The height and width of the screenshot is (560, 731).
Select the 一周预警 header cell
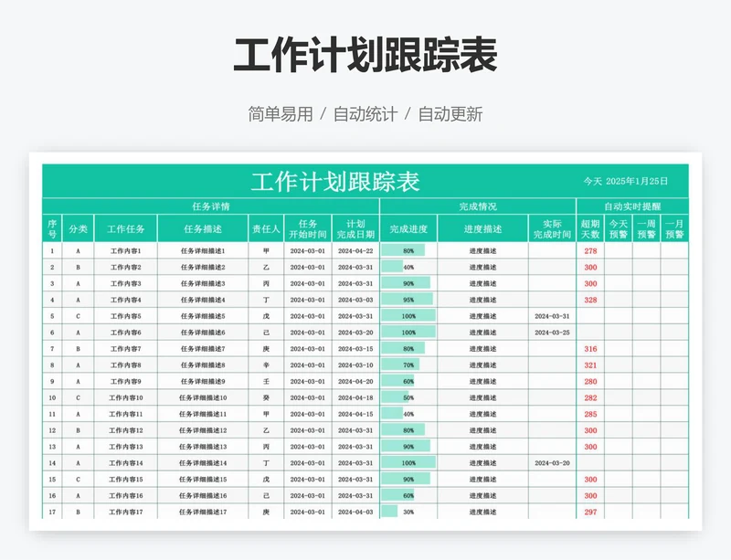[x=647, y=229]
